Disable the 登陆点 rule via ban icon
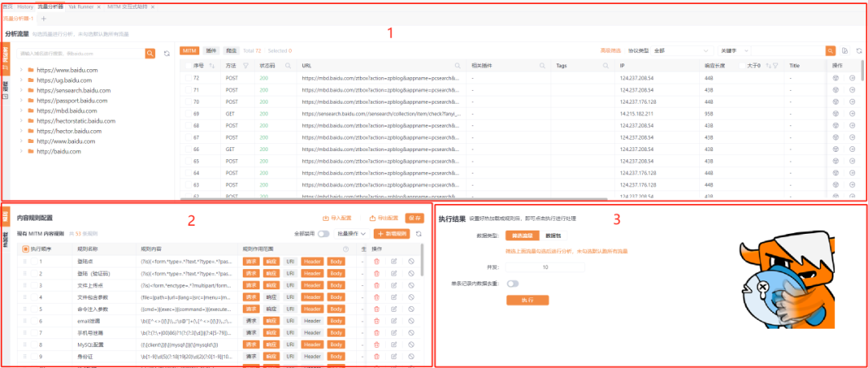The height and width of the screenshot is (368, 868). [411, 261]
